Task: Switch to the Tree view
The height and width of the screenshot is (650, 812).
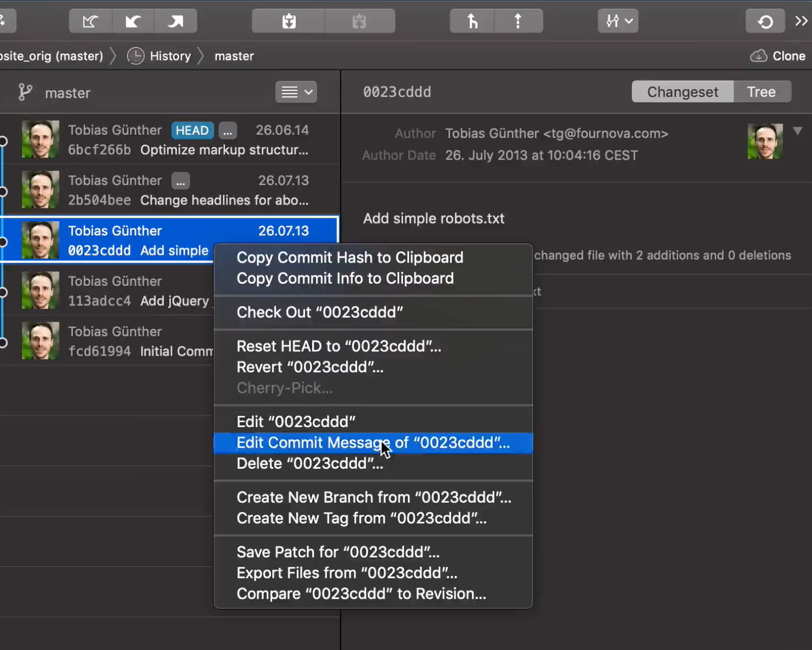Action: click(761, 92)
